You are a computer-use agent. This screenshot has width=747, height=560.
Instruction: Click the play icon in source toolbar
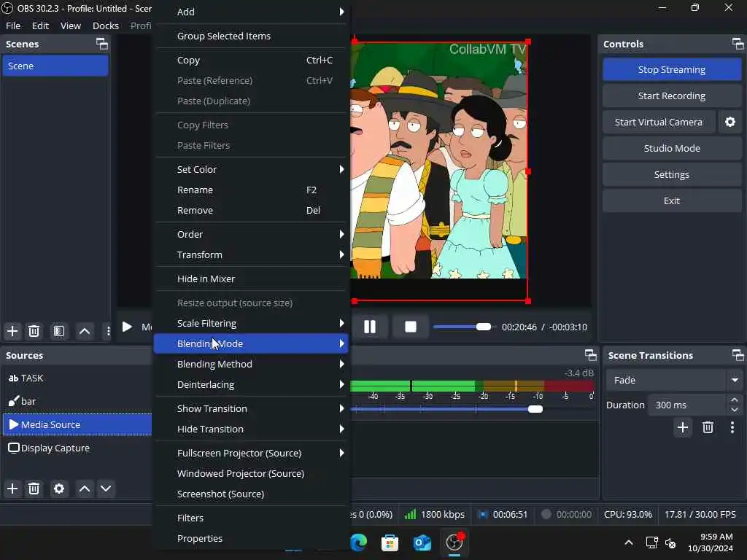tap(127, 327)
